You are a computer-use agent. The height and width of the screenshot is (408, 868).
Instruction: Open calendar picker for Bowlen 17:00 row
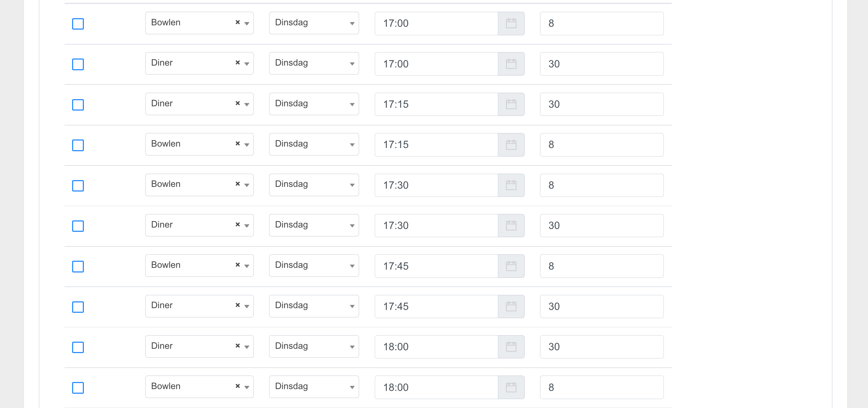click(511, 24)
